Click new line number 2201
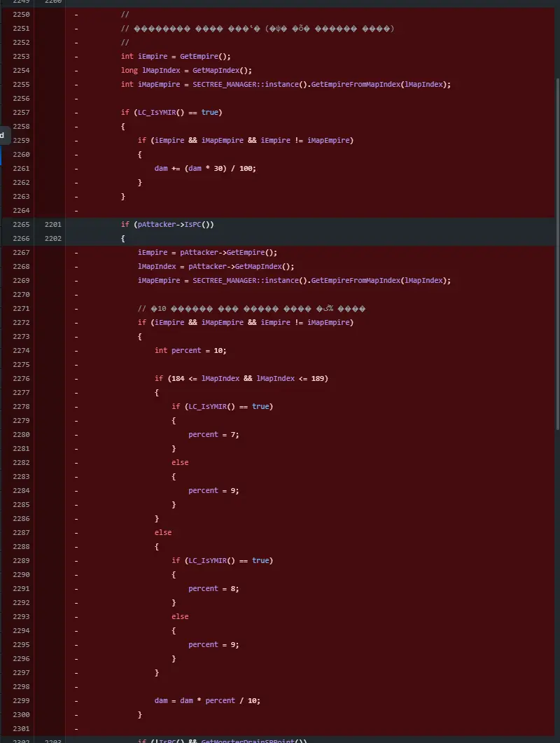 coord(53,225)
